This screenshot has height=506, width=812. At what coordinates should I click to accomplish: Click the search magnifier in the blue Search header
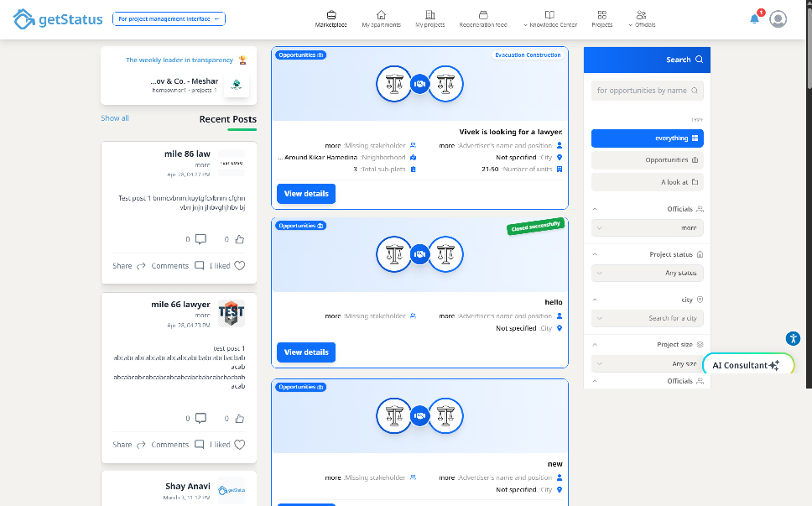point(699,60)
